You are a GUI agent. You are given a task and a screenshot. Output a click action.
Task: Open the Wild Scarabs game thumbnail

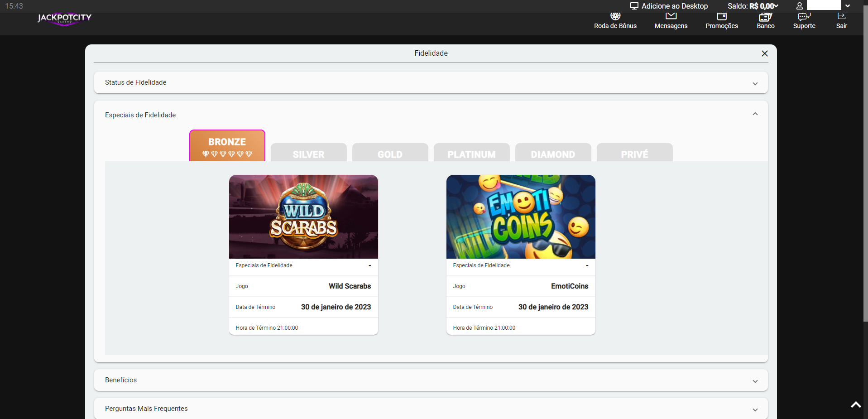point(303,217)
